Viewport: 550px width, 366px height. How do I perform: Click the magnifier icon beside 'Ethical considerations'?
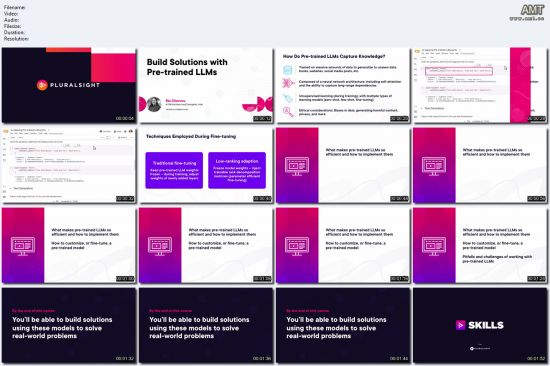click(x=288, y=112)
